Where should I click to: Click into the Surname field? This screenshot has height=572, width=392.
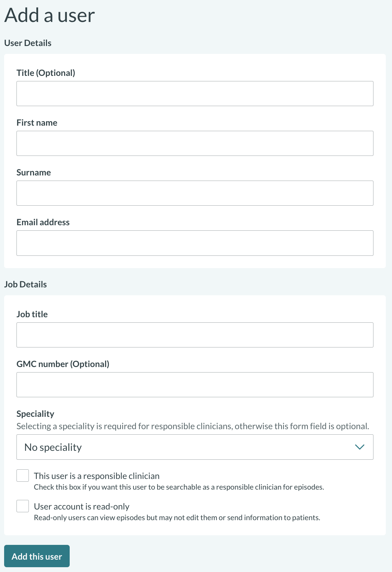pyautogui.click(x=195, y=193)
